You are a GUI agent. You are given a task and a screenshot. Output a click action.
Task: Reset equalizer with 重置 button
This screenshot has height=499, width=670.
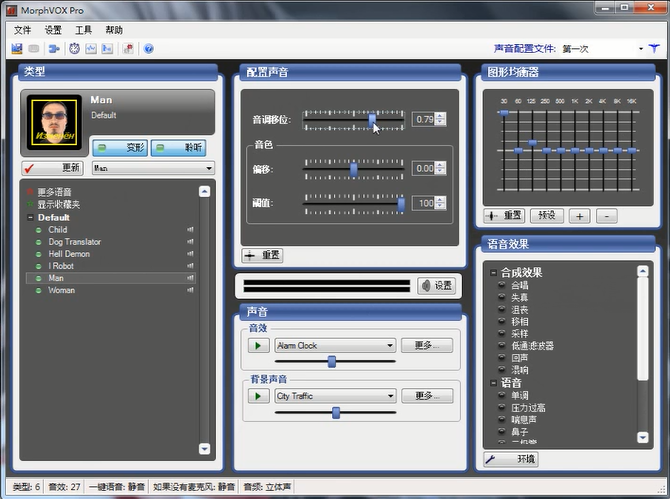504,216
